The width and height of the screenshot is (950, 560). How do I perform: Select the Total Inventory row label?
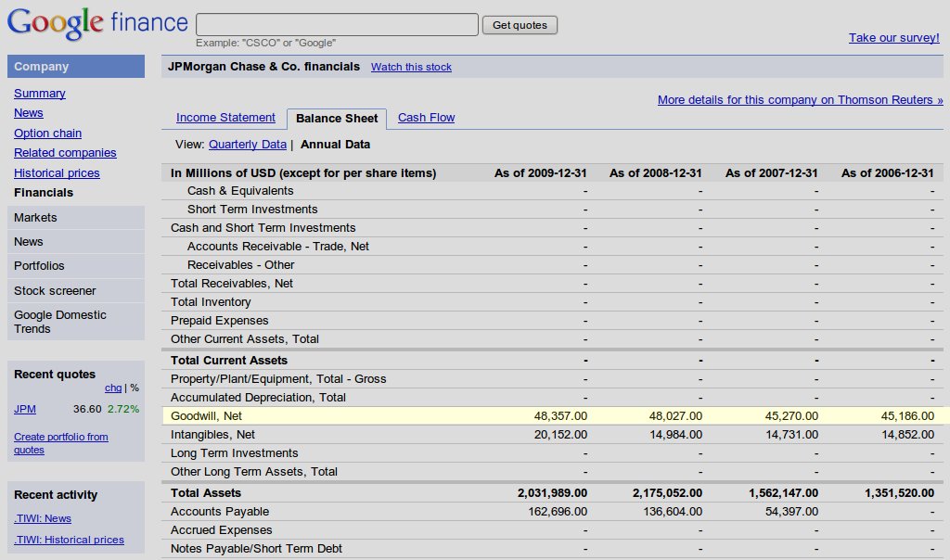click(x=211, y=302)
